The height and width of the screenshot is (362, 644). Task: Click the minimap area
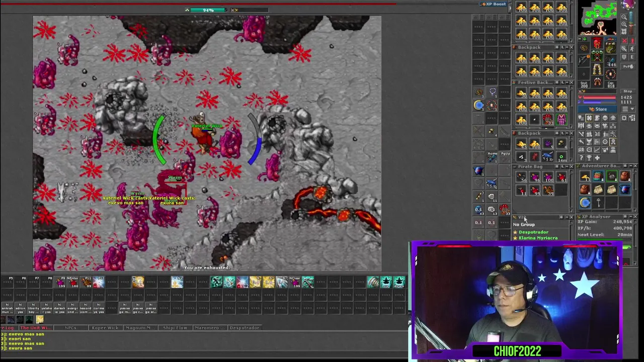coord(597,18)
